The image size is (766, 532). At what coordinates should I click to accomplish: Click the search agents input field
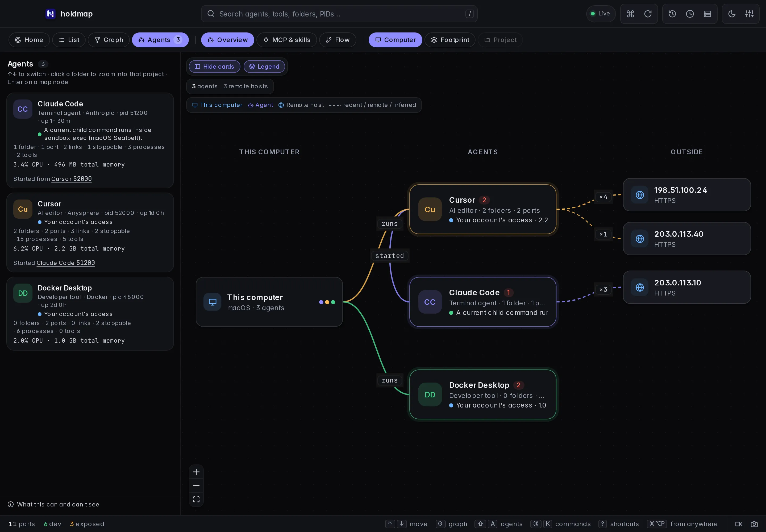pos(339,14)
